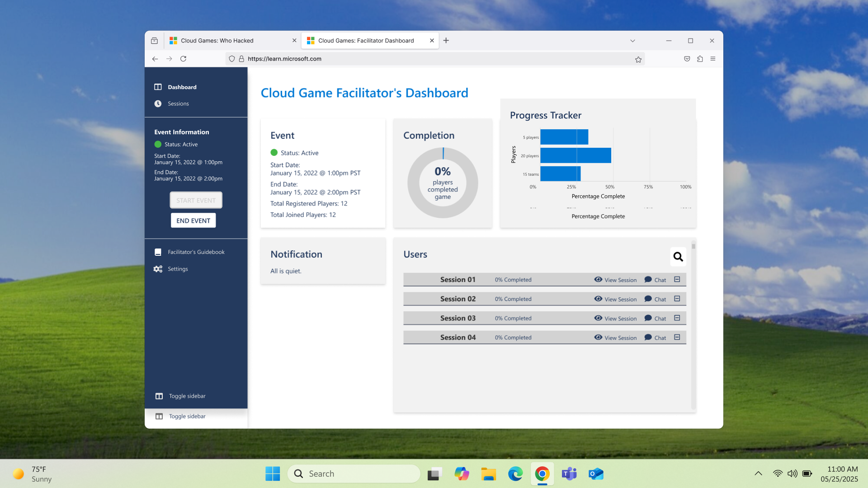Close the Facilitator Dashboard tab
Image resolution: width=868 pixels, height=488 pixels.
[x=432, y=41]
